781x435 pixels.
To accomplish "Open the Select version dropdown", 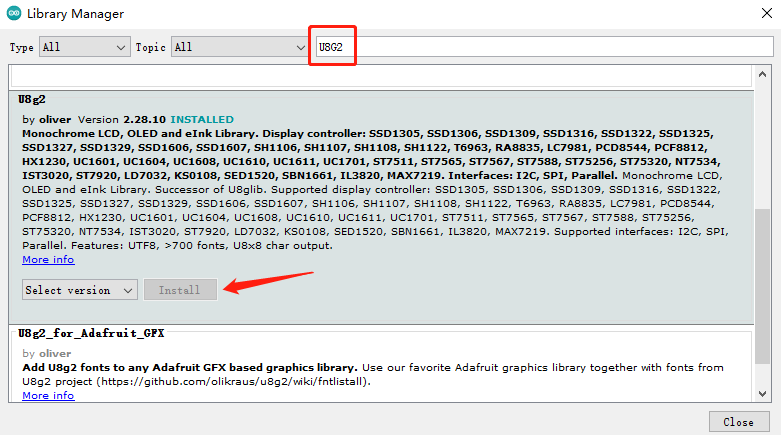I will pyautogui.click(x=80, y=290).
